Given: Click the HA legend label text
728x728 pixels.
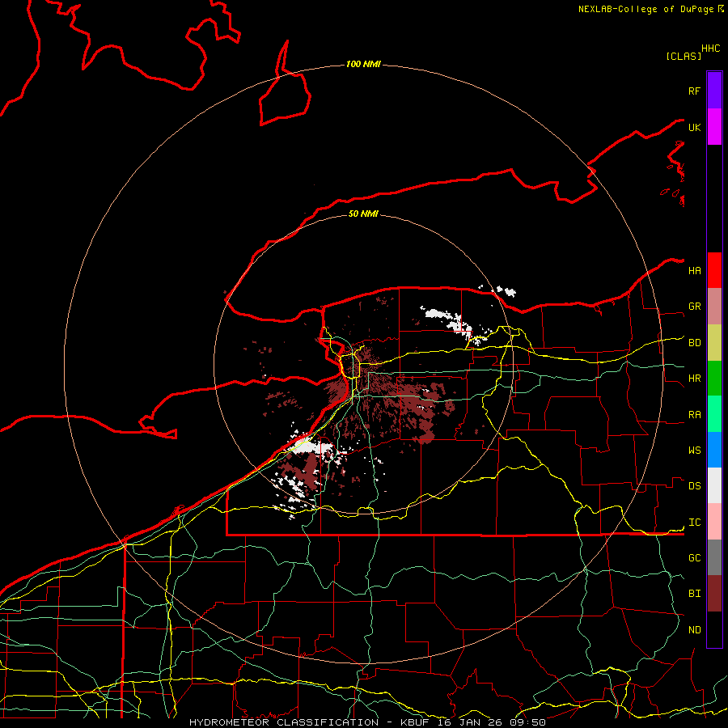Looking at the screenshot, I should pos(695,270).
